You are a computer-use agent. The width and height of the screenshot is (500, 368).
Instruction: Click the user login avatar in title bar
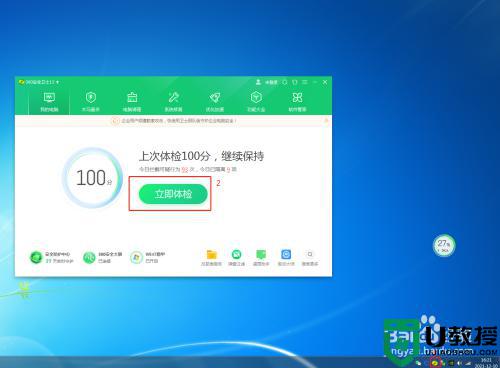[258, 82]
